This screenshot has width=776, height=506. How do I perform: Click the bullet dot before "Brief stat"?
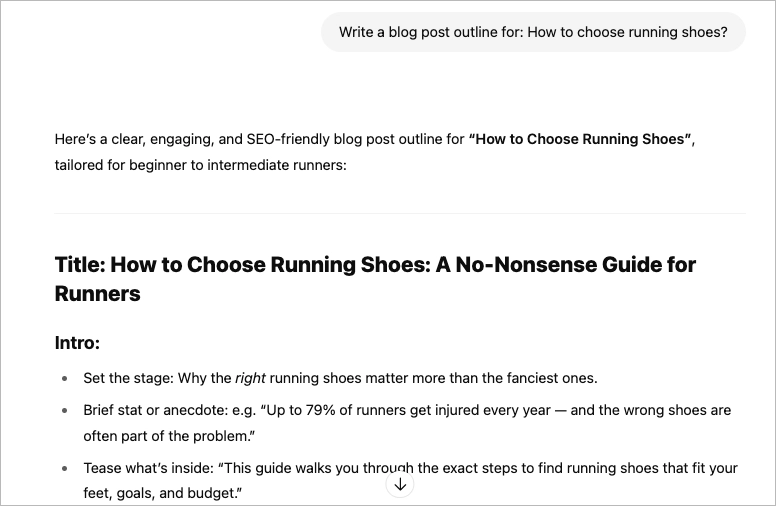click(65, 411)
